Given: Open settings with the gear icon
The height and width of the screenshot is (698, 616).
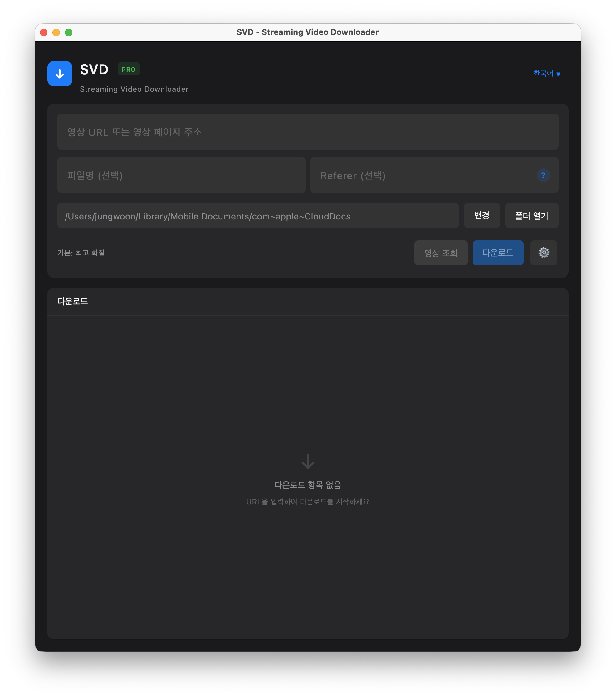Looking at the screenshot, I should pos(543,253).
